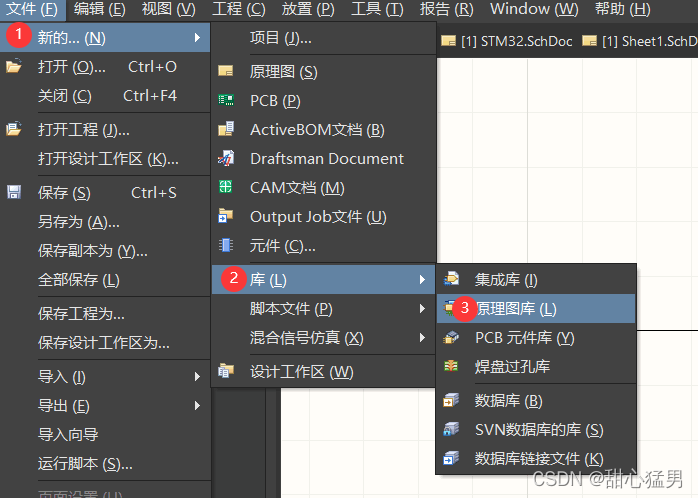698x498 pixels.
Task: Click the ActiveBOM document icon
Action: pos(226,129)
